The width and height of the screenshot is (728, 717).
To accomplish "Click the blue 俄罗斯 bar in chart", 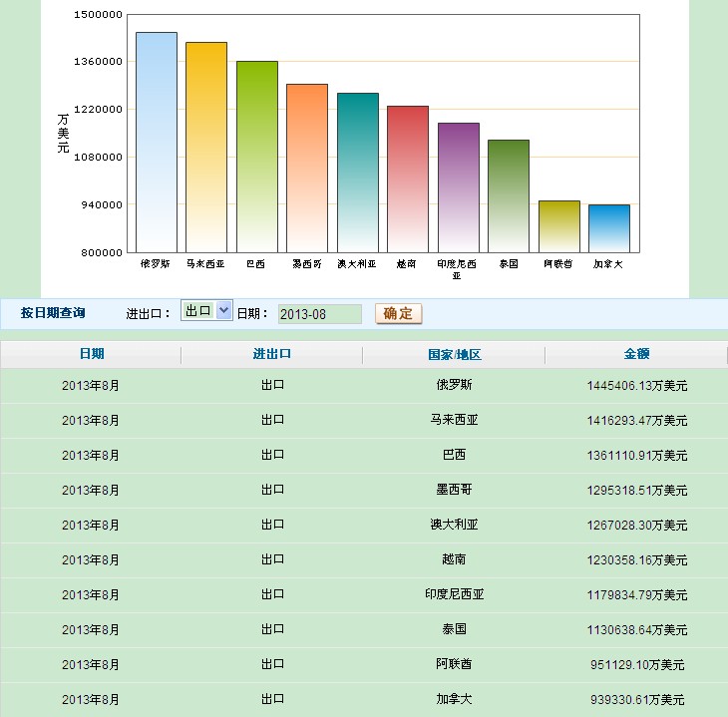I will (x=157, y=142).
